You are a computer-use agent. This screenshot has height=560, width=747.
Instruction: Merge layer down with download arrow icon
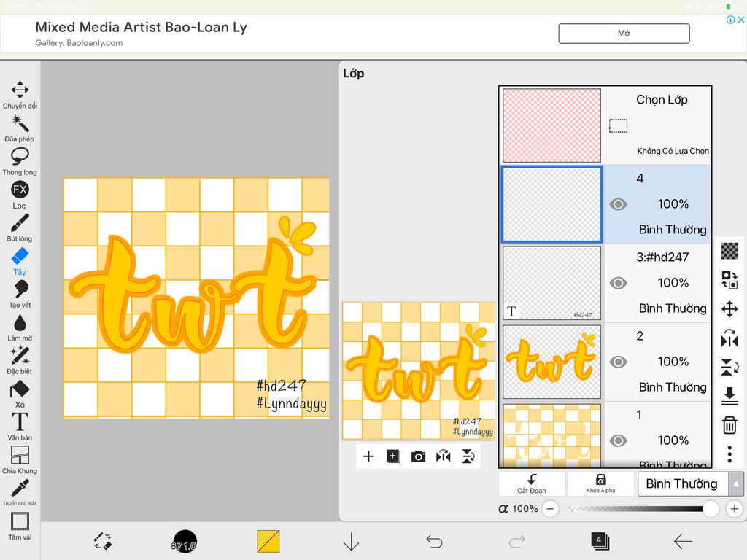tap(729, 396)
